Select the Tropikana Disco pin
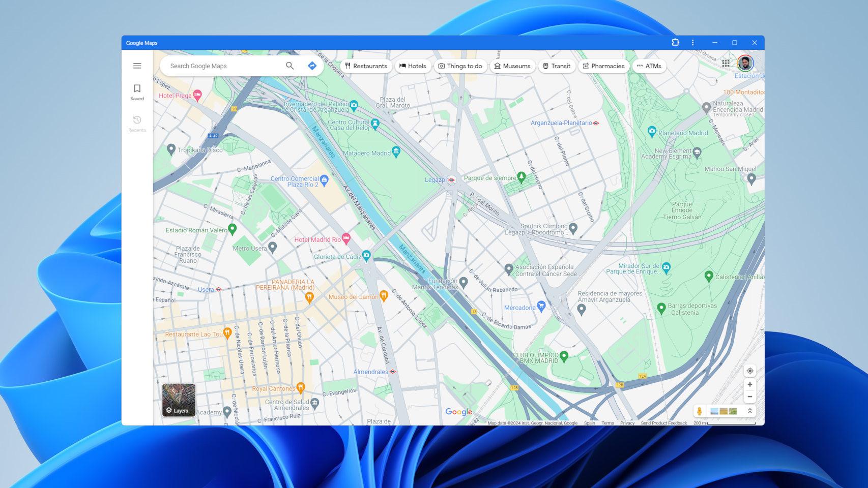 [x=171, y=149]
